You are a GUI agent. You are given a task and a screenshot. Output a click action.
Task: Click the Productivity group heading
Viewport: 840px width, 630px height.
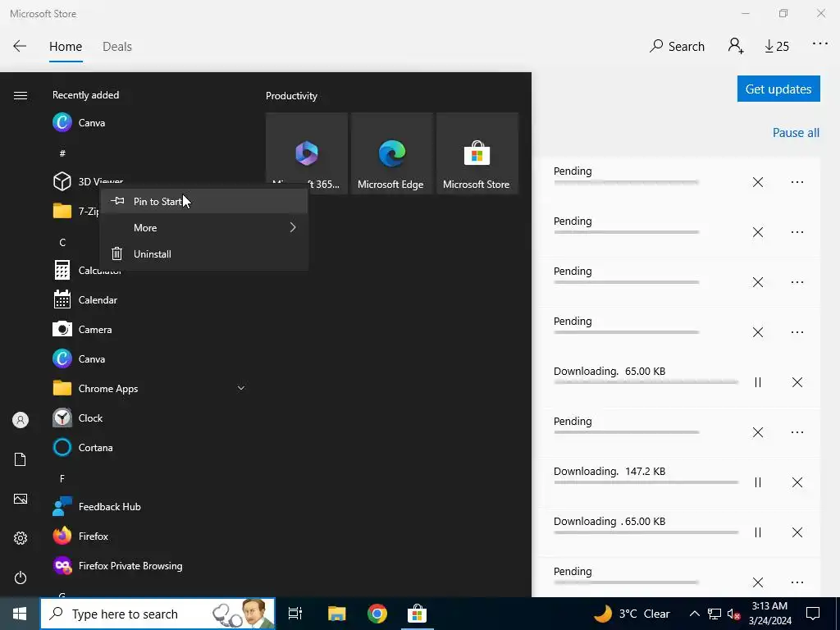pyautogui.click(x=291, y=96)
